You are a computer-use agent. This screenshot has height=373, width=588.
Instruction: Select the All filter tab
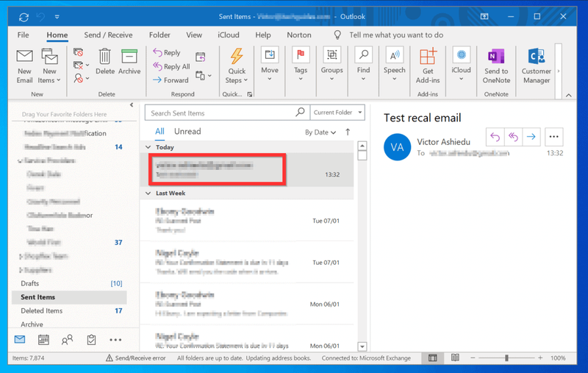coord(159,132)
